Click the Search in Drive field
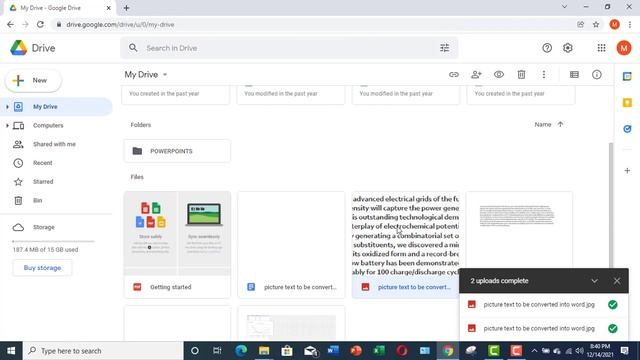 [x=289, y=48]
